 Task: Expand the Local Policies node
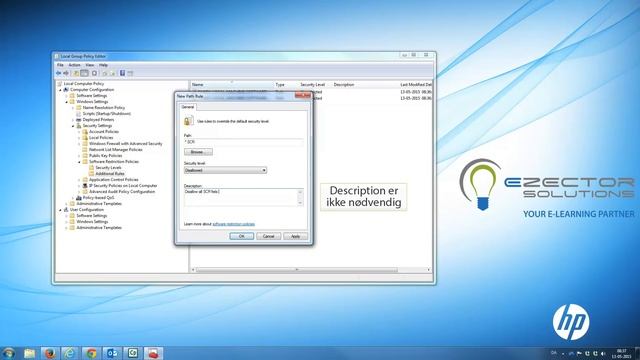click(x=80, y=138)
